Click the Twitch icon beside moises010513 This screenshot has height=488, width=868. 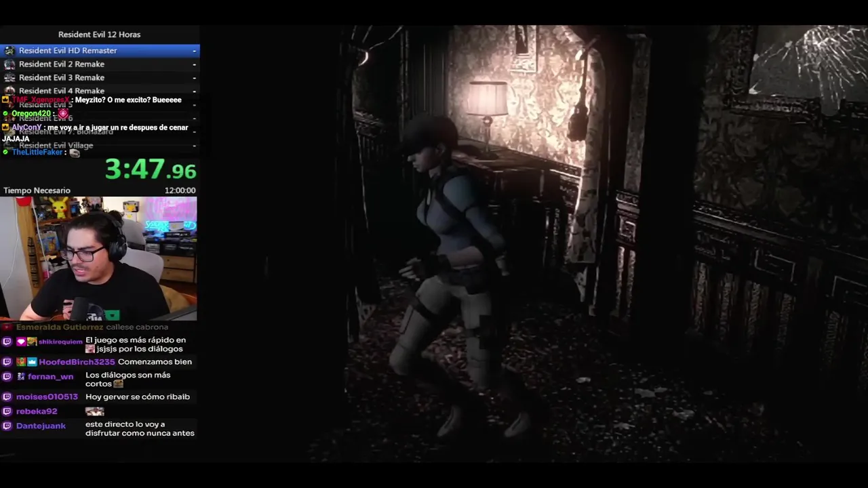pos(7,396)
